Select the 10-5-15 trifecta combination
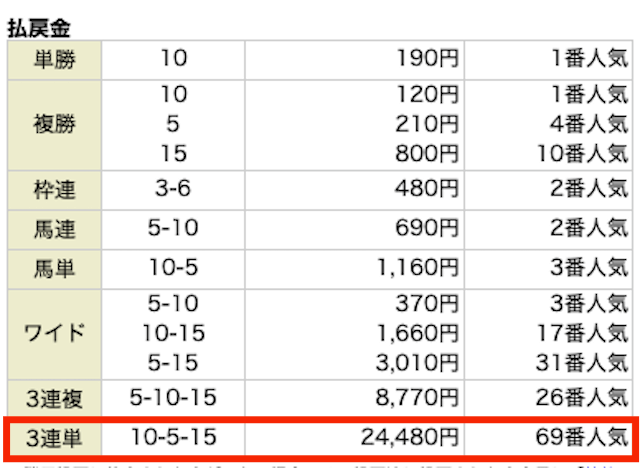The image size is (640, 468). [173, 437]
